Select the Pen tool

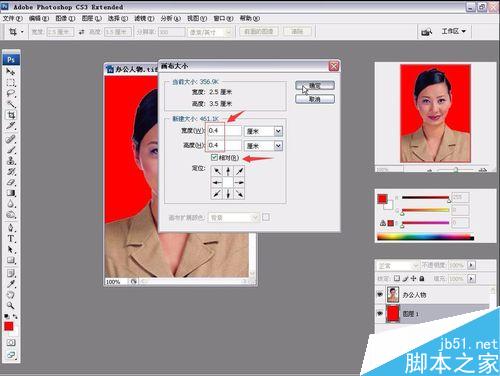coord(11,228)
